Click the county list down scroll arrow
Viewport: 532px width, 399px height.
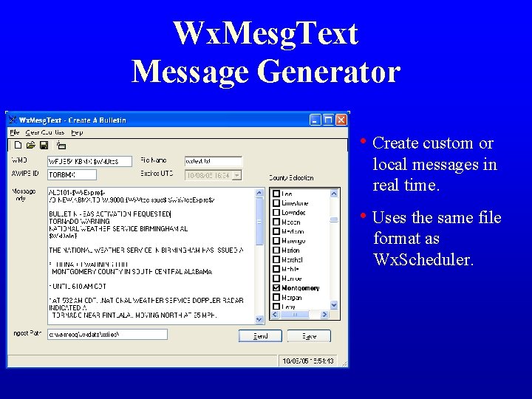(334, 305)
